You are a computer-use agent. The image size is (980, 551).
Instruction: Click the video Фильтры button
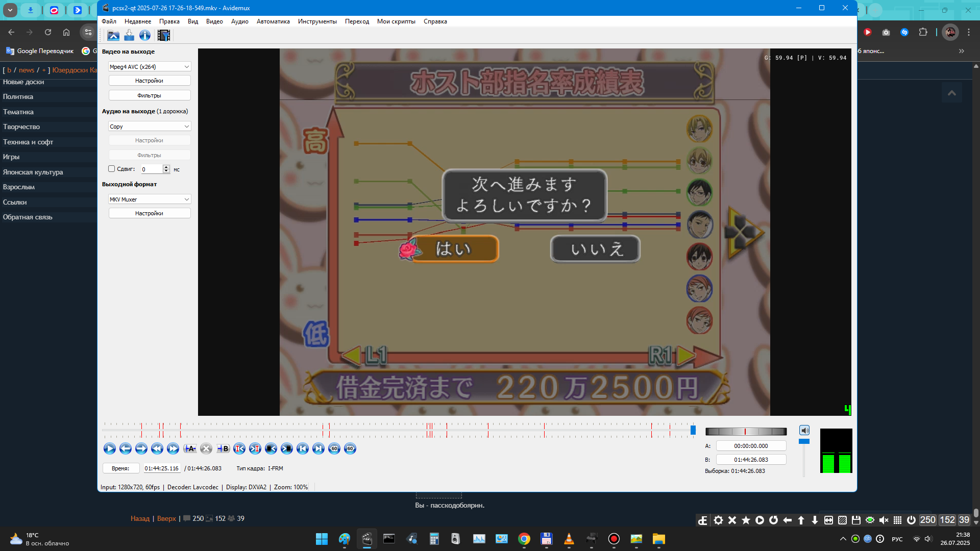(x=149, y=95)
